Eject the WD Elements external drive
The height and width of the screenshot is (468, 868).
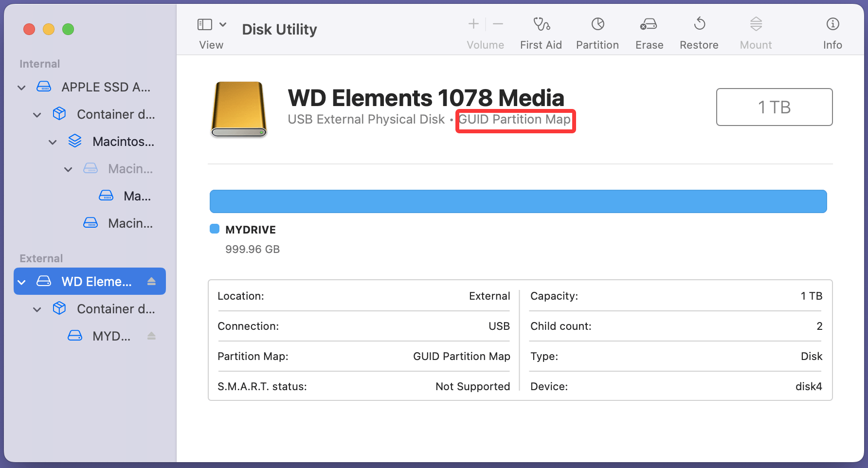pos(151,281)
